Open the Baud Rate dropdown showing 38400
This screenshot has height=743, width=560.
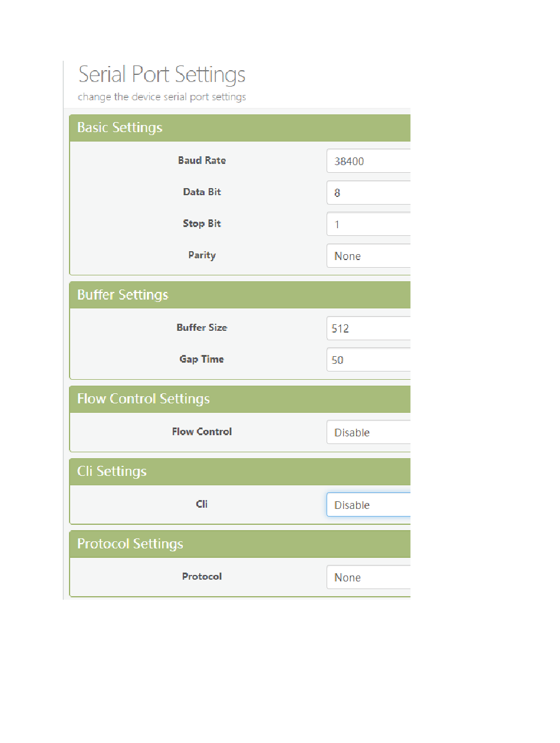tap(368, 161)
